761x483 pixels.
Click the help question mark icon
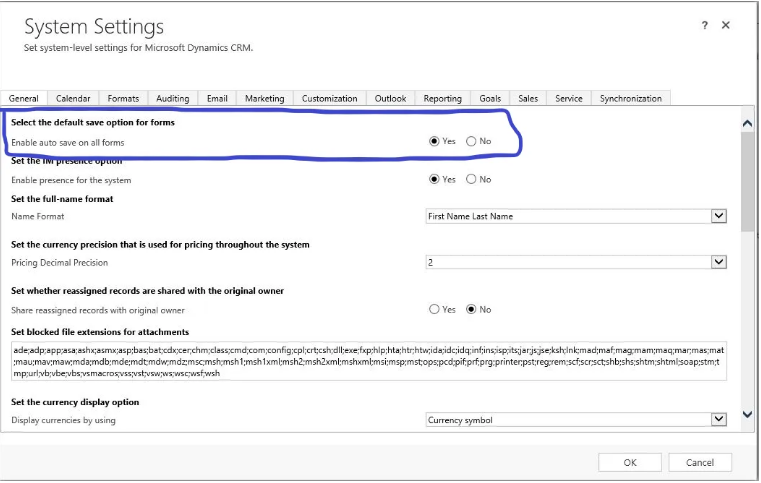[x=705, y=25]
